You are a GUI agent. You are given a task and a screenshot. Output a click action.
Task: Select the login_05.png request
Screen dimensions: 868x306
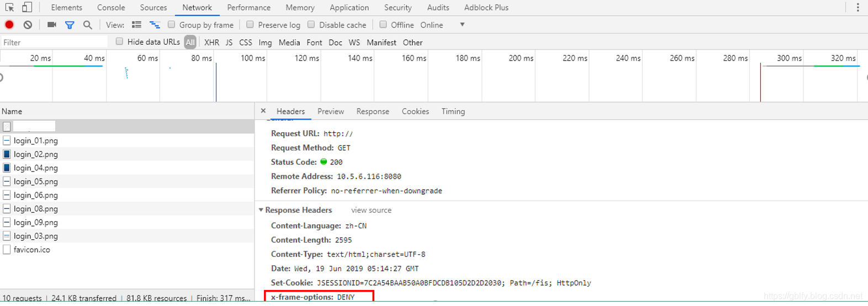[127, 181]
